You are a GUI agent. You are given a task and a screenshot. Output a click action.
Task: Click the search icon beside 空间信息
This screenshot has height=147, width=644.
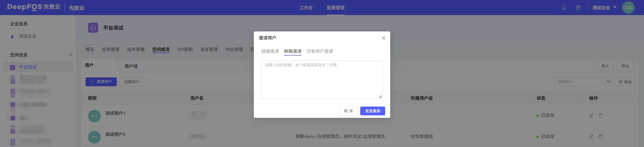pyautogui.click(x=71, y=55)
